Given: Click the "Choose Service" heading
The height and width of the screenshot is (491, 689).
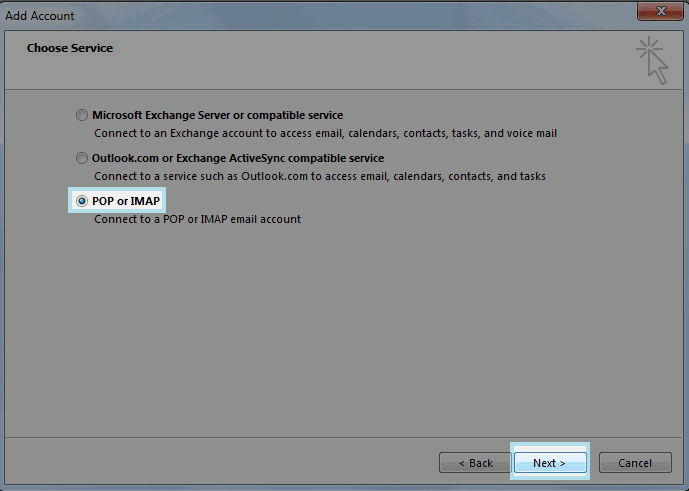Looking at the screenshot, I should 70,48.
